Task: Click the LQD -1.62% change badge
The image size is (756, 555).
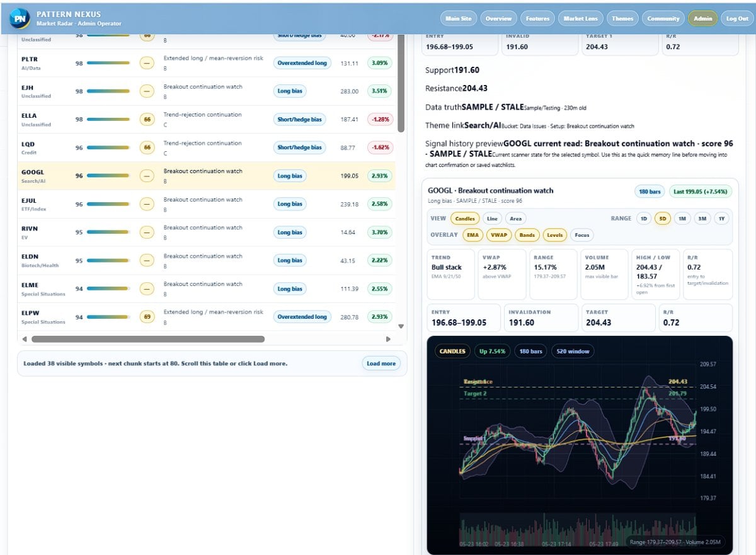Action: coord(380,147)
